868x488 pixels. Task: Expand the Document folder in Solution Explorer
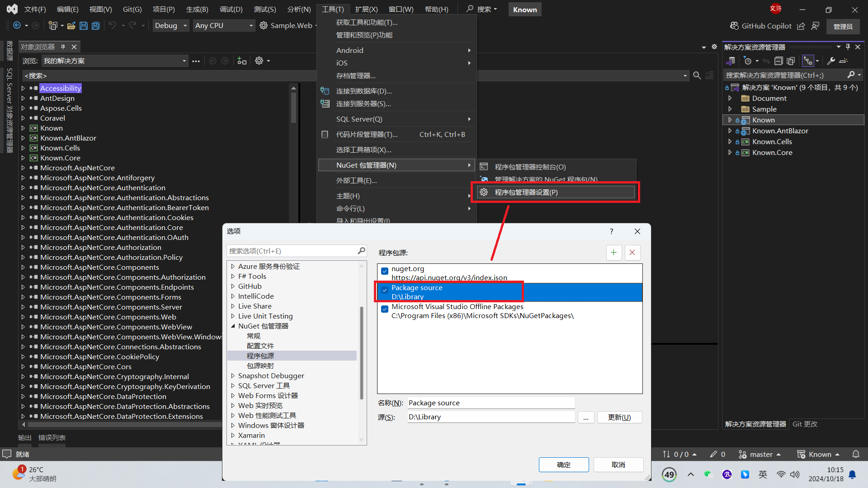click(x=730, y=99)
